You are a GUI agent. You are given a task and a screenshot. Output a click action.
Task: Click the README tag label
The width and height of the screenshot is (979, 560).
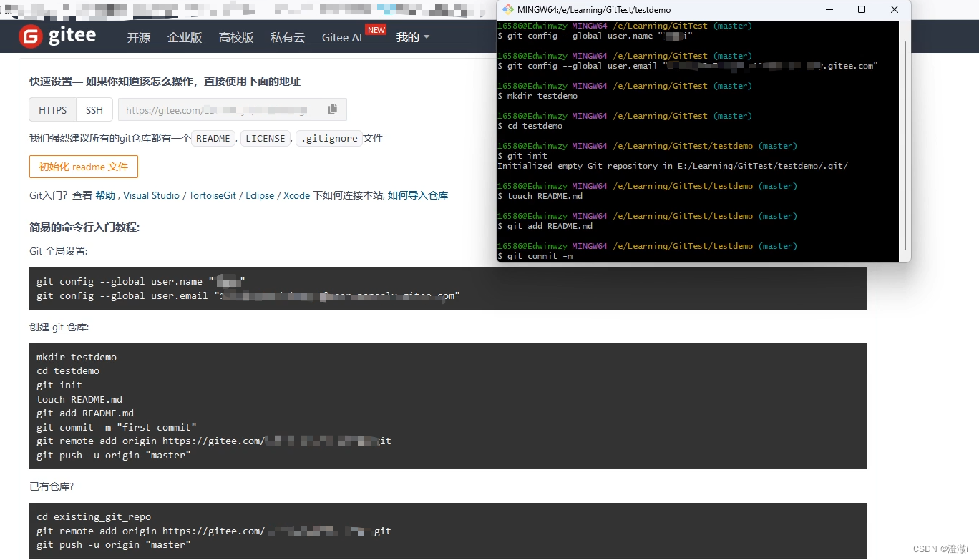pyautogui.click(x=213, y=139)
